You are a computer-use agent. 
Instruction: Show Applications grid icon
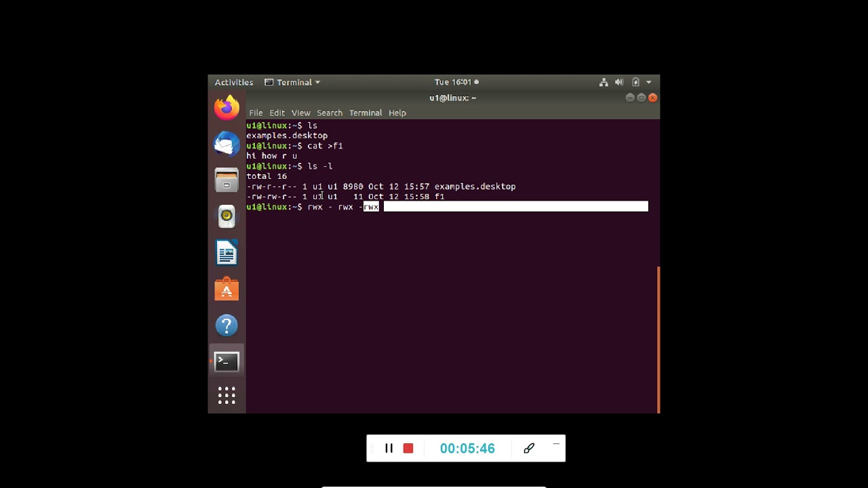point(226,395)
